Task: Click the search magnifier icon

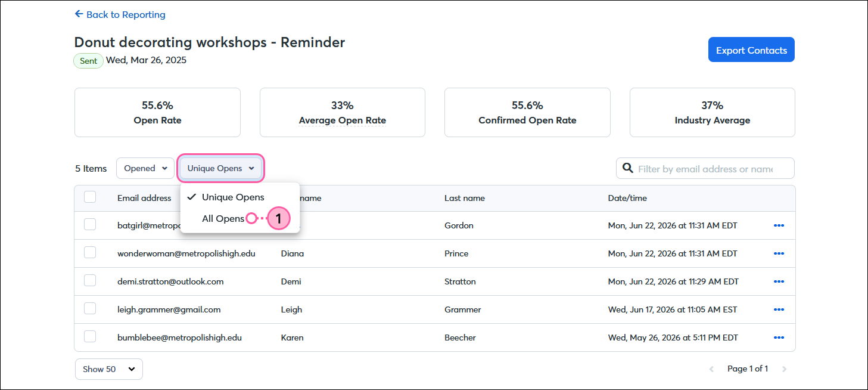Action: [627, 168]
